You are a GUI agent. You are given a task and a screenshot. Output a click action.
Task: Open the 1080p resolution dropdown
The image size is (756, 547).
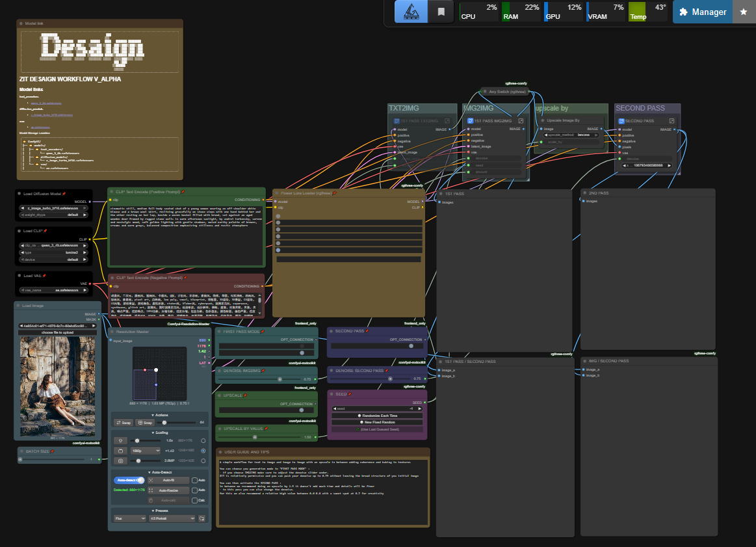[x=146, y=450]
